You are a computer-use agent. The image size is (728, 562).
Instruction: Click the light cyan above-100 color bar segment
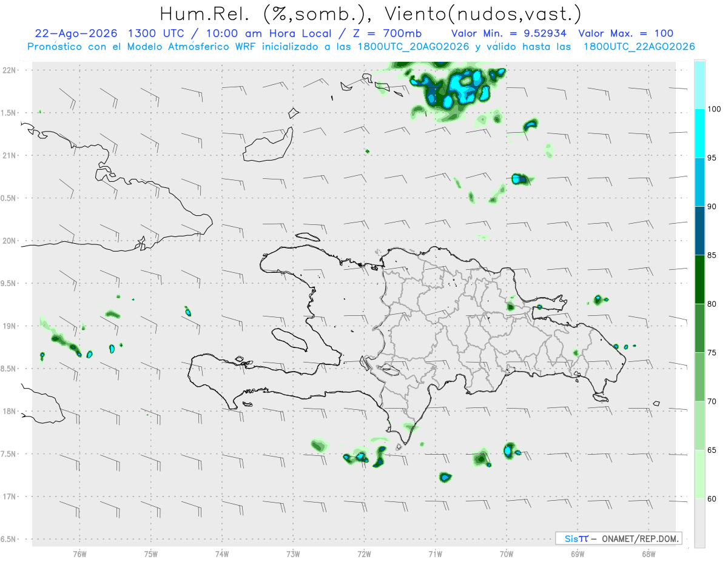[x=699, y=85]
